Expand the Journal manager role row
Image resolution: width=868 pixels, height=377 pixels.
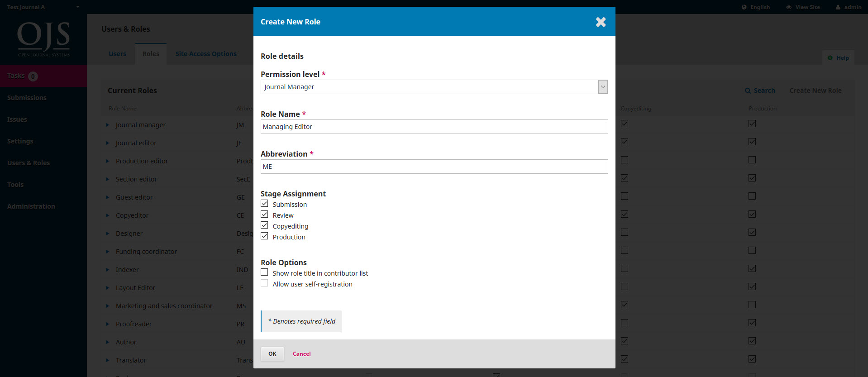tap(108, 125)
